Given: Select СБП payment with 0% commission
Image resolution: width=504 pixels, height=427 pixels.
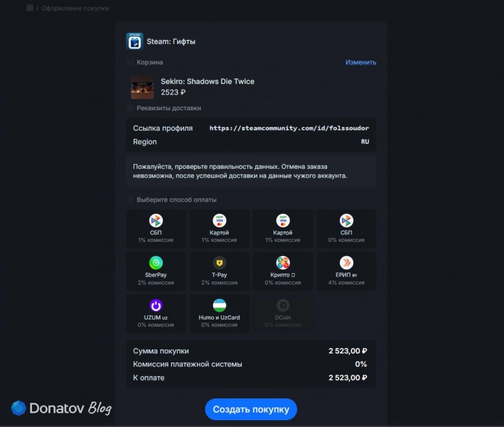Looking at the screenshot, I should 346,228.
